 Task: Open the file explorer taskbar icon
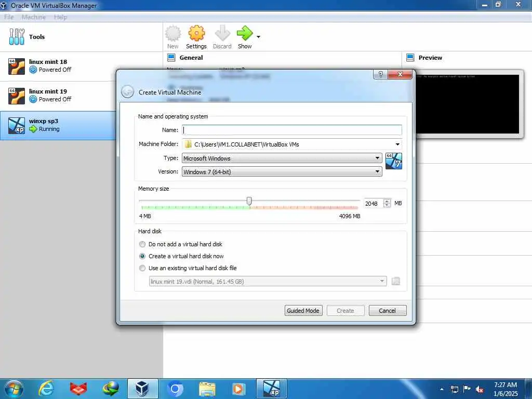tap(207, 389)
